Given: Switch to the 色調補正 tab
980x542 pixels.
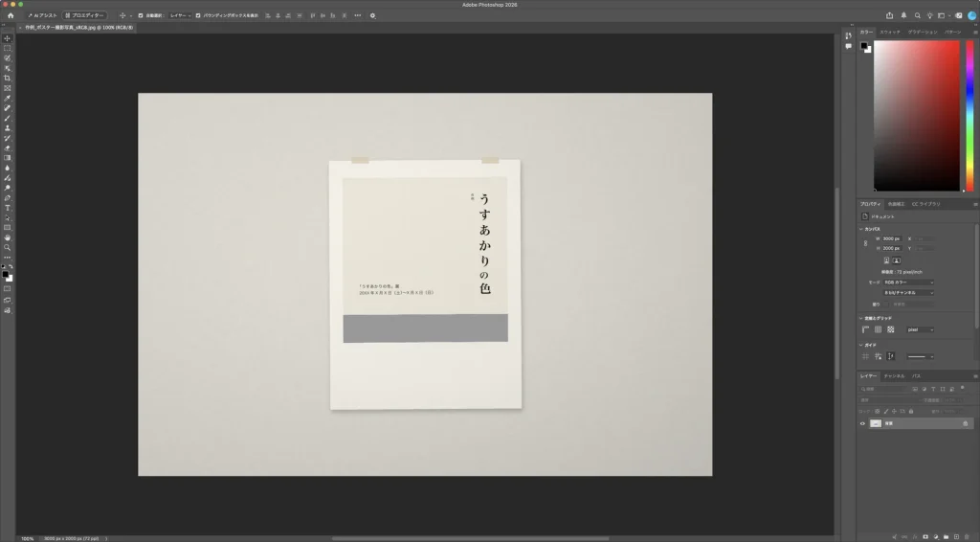Looking at the screenshot, I should [x=896, y=204].
